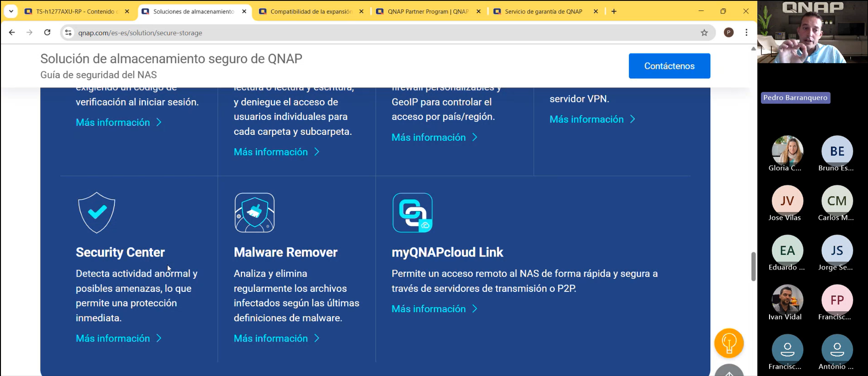The height and width of the screenshot is (376, 868).
Task: Click the scrollbar up arrow
Action: tap(753, 48)
